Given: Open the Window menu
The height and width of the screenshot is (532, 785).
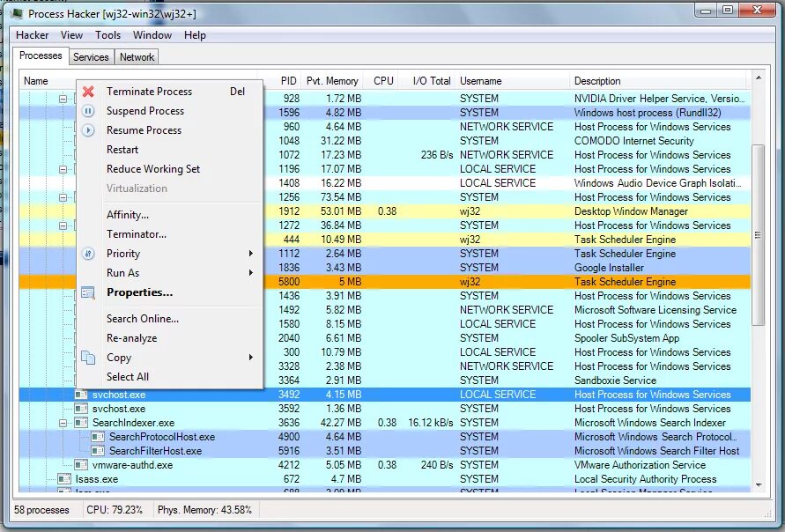Looking at the screenshot, I should tap(152, 35).
